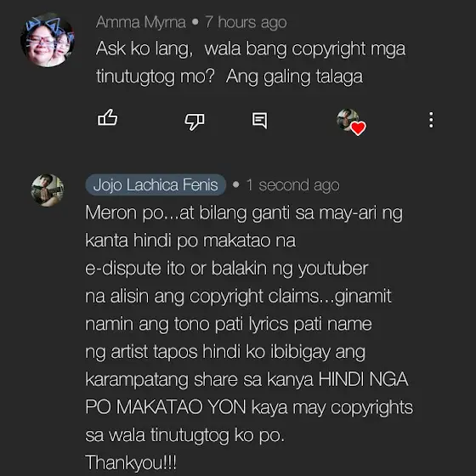Toggle the creator heart on comment
The height and width of the screenshot is (476, 476).
pyautogui.click(x=352, y=122)
